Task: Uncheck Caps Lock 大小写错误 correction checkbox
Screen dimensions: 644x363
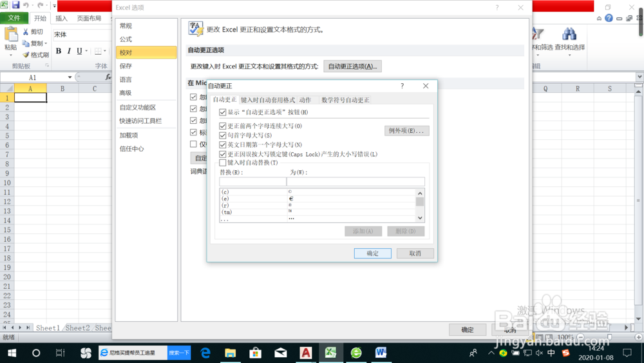Action: pyautogui.click(x=223, y=154)
